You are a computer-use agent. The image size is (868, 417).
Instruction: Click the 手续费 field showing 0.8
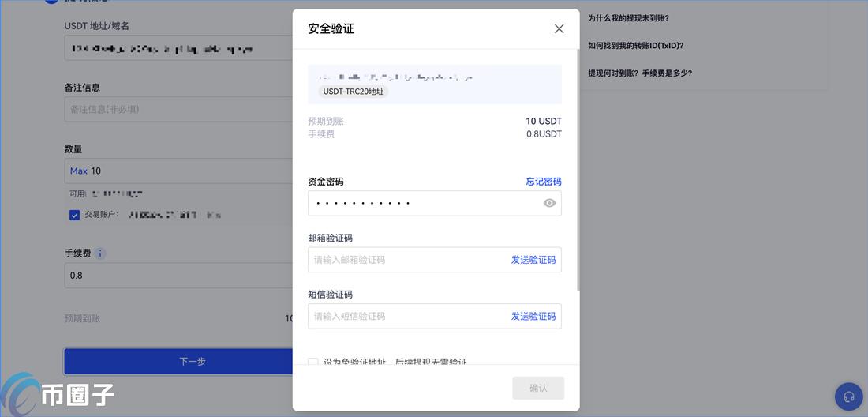(178, 275)
